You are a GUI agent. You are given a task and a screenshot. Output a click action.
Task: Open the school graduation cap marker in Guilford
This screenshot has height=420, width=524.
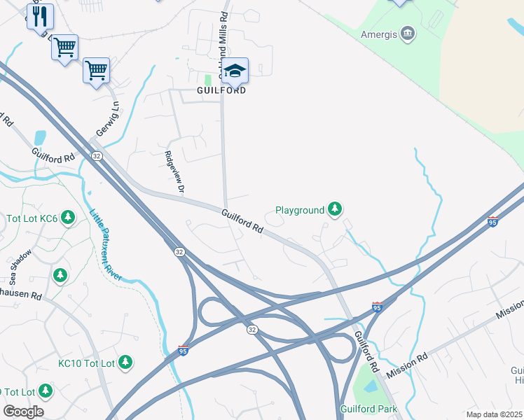click(235, 72)
